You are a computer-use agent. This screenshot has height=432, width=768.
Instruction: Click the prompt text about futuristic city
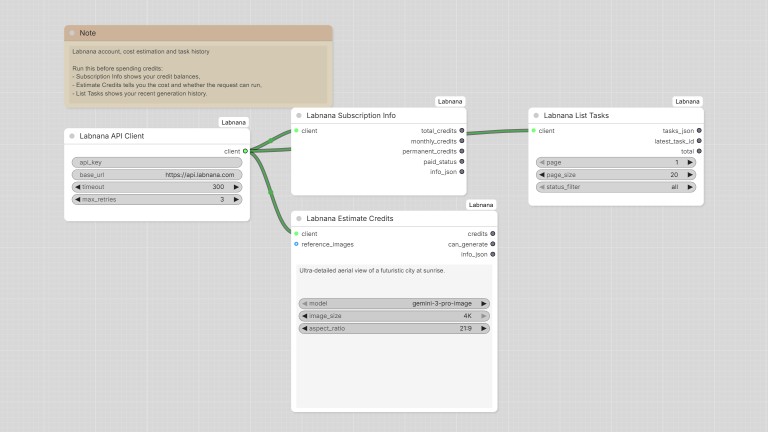coord(372,270)
